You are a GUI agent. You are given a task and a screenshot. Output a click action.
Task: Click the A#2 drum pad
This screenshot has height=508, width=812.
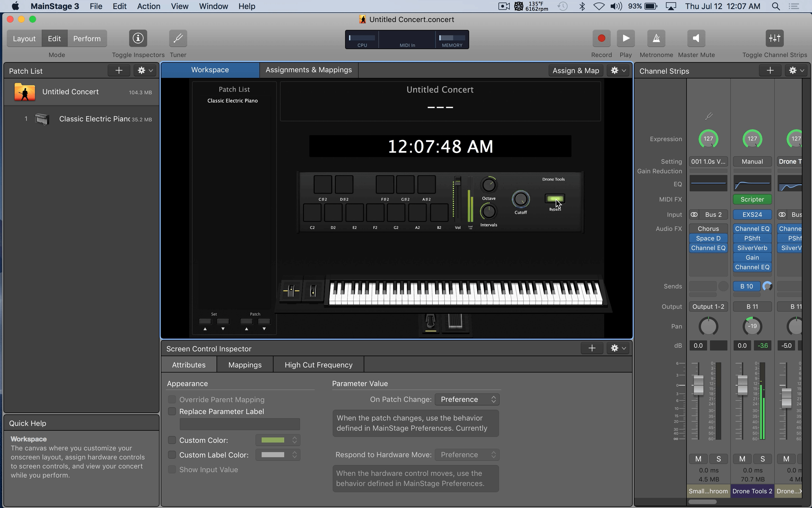coord(427,185)
